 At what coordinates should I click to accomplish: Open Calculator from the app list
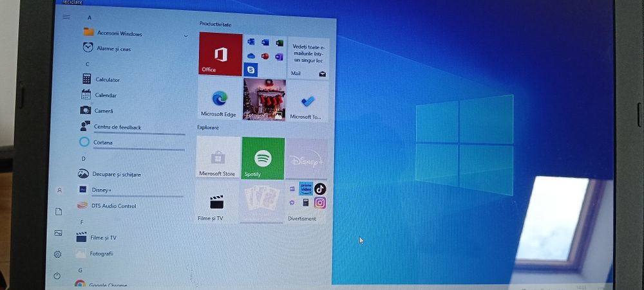(134, 80)
